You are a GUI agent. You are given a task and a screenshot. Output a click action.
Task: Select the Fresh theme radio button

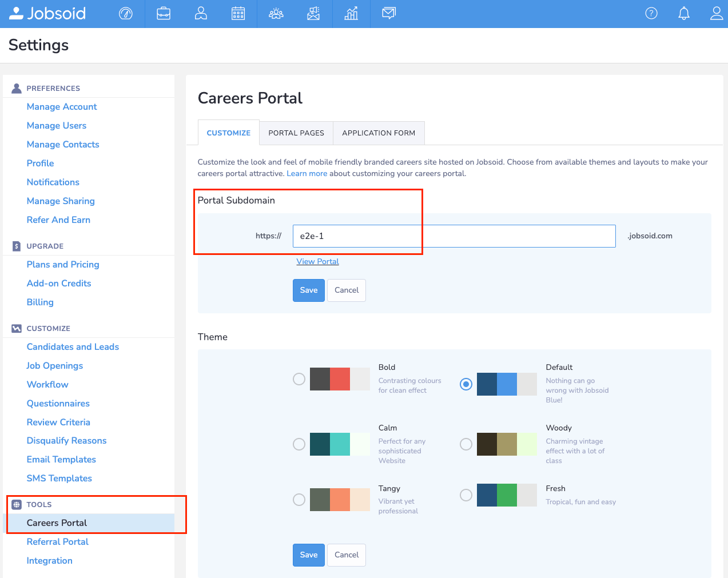click(466, 495)
